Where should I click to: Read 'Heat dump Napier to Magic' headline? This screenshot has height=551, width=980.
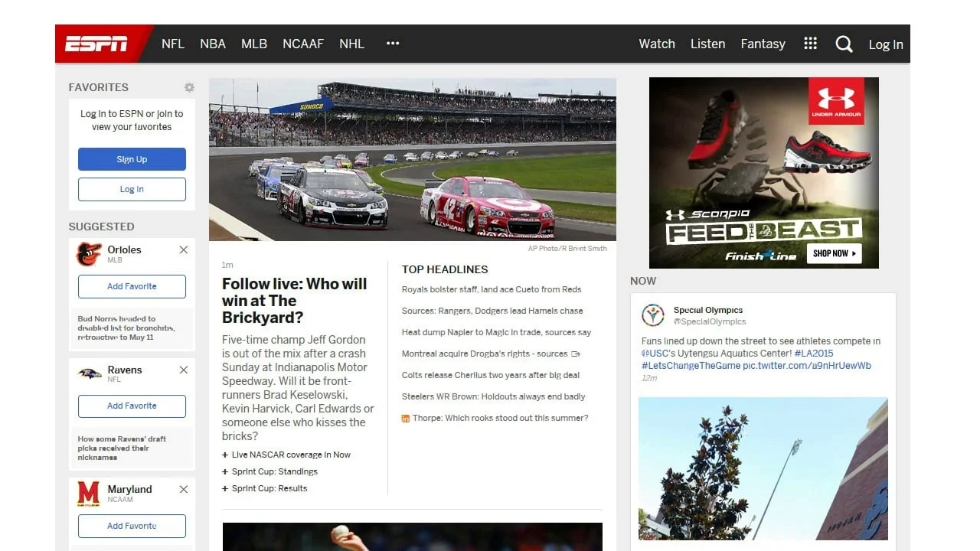[497, 332]
